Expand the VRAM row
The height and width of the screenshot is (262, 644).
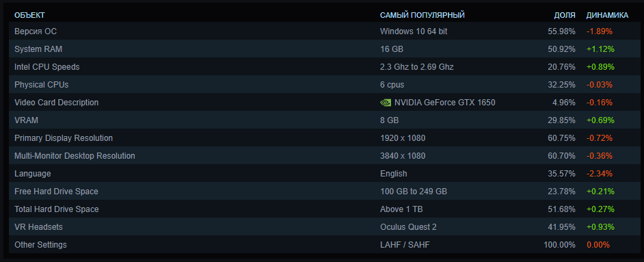[x=321, y=120]
